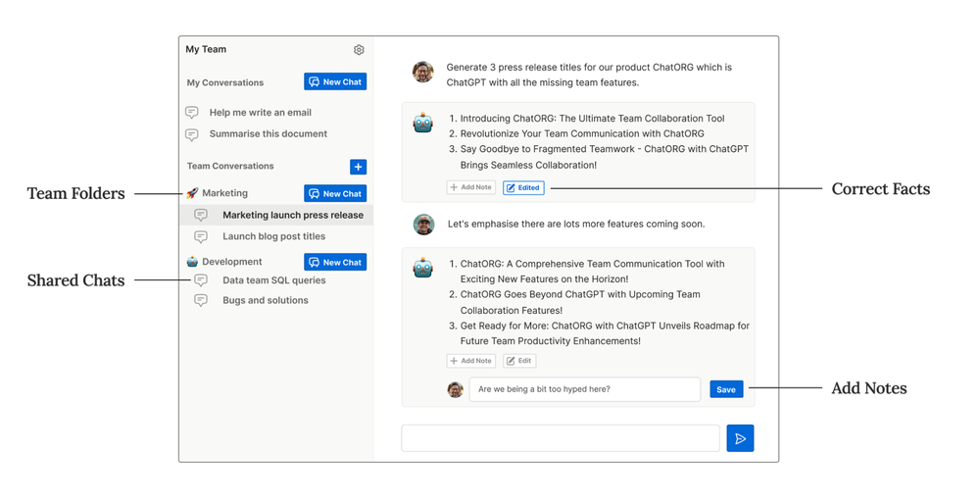Open 'Launch blog post titles' chat
Viewport: 980px width, 504px height.
coord(273,236)
